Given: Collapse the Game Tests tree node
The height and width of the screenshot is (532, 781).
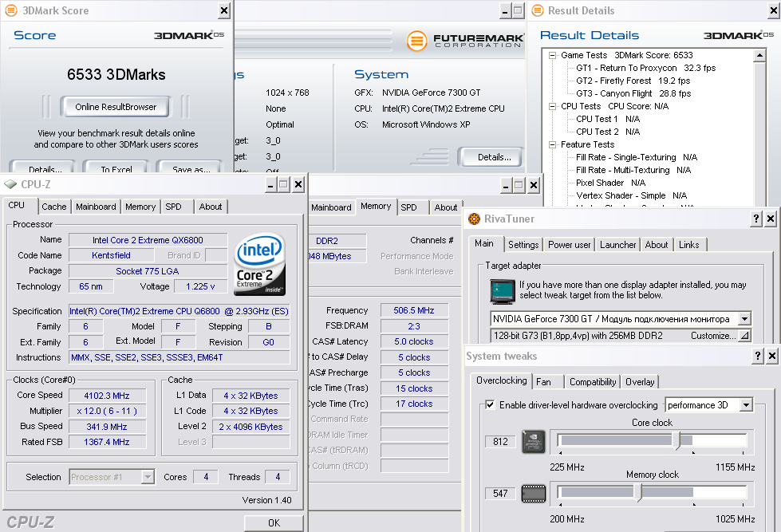Looking at the screenshot, I should coord(552,55).
